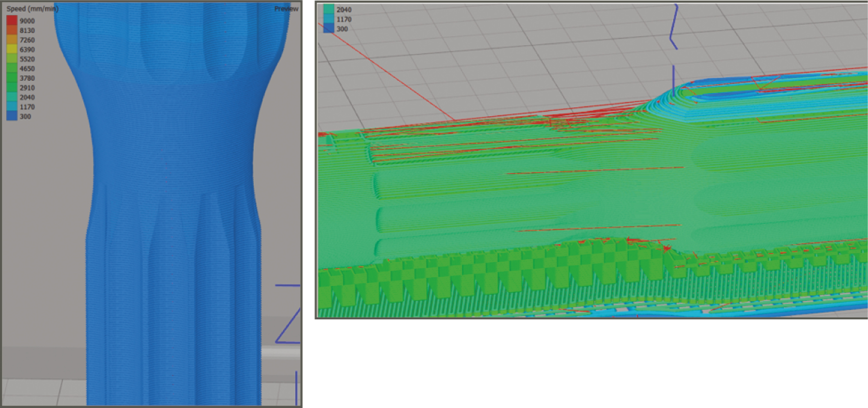Click the 300 swatch in right viewport legend

tap(329, 29)
